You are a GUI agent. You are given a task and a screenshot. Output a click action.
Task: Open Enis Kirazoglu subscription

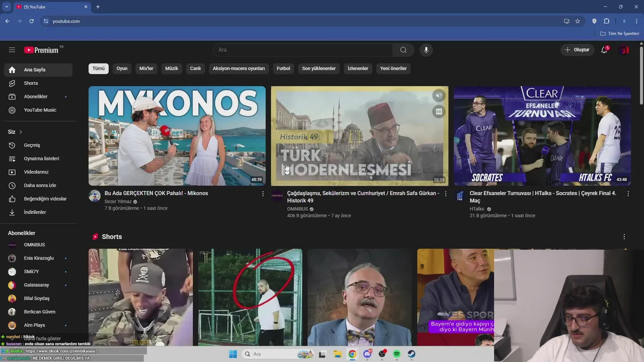(38, 258)
